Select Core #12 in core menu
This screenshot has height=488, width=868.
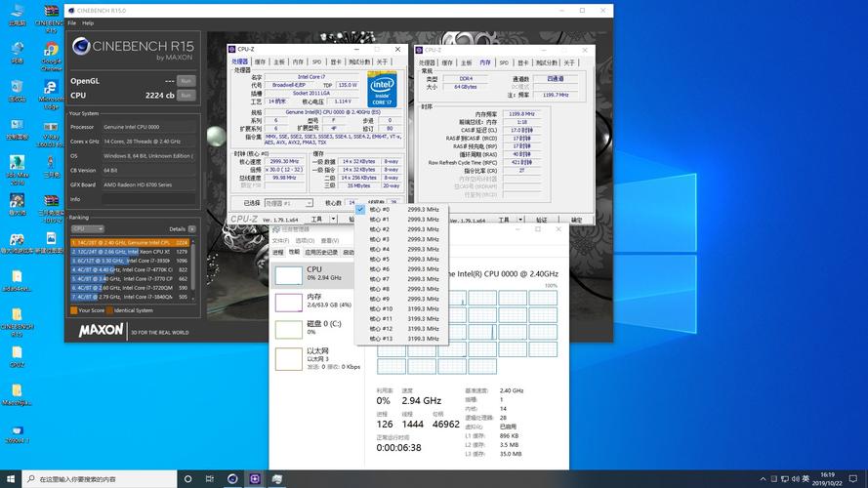pos(400,329)
